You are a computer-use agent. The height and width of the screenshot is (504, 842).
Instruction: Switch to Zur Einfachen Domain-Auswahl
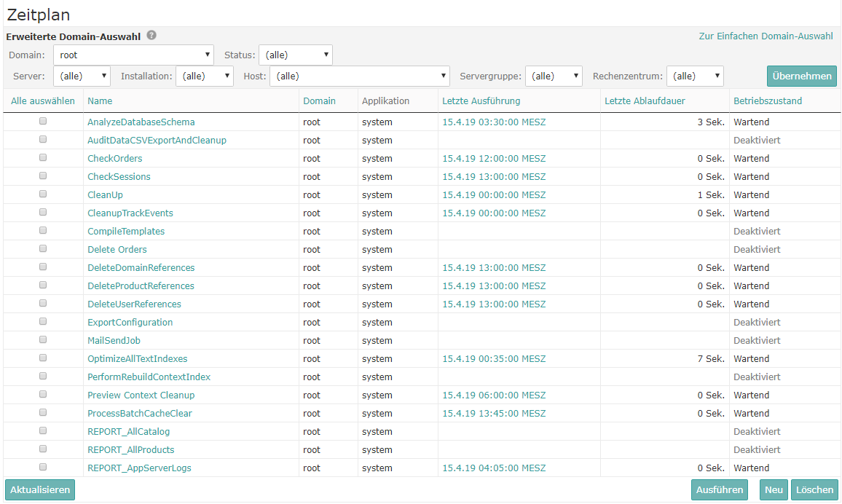coord(766,36)
